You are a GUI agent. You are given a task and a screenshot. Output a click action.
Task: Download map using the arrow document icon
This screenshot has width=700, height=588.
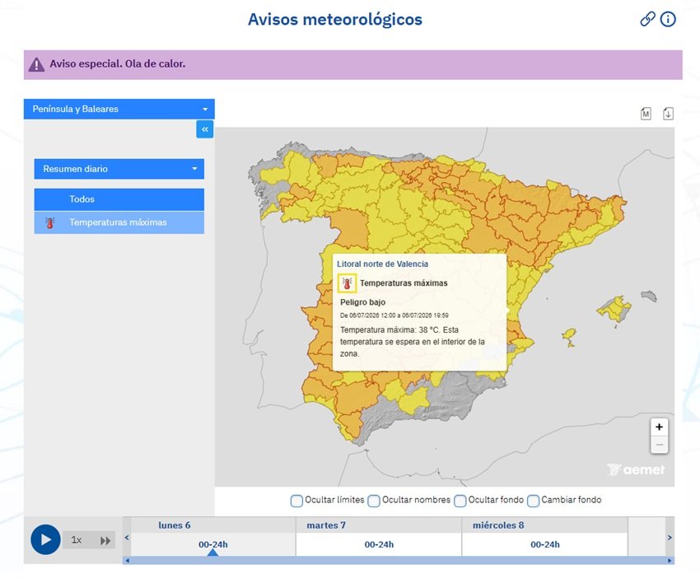click(668, 114)
